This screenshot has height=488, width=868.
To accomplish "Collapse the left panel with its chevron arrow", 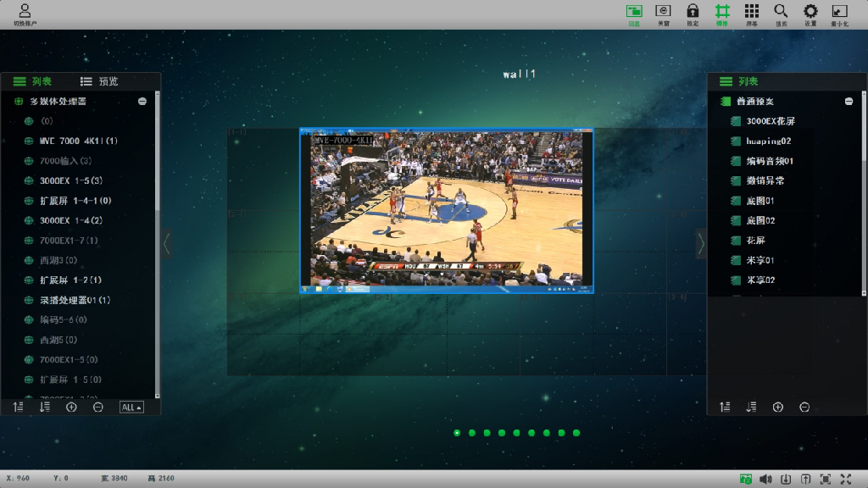I will coord(167,243).
